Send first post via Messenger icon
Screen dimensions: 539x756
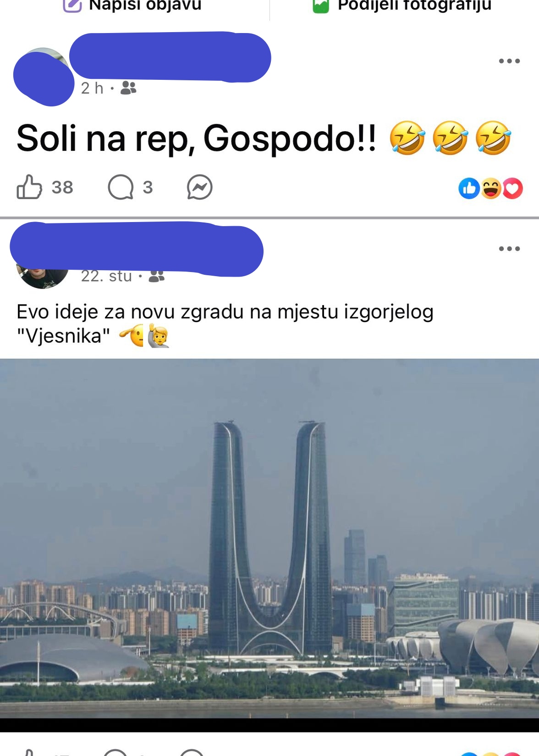[200, 187]
